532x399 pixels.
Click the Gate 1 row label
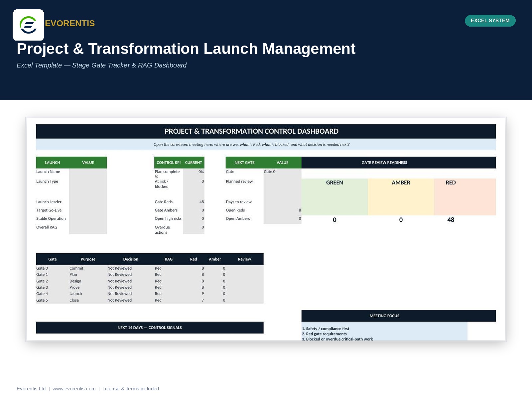click(x=42, y=275)
